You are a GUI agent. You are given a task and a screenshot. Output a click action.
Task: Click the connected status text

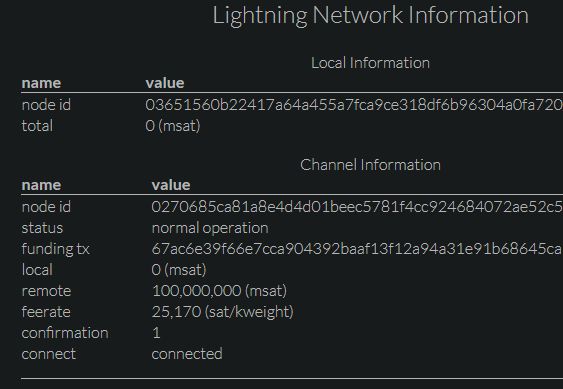[187, 354]
